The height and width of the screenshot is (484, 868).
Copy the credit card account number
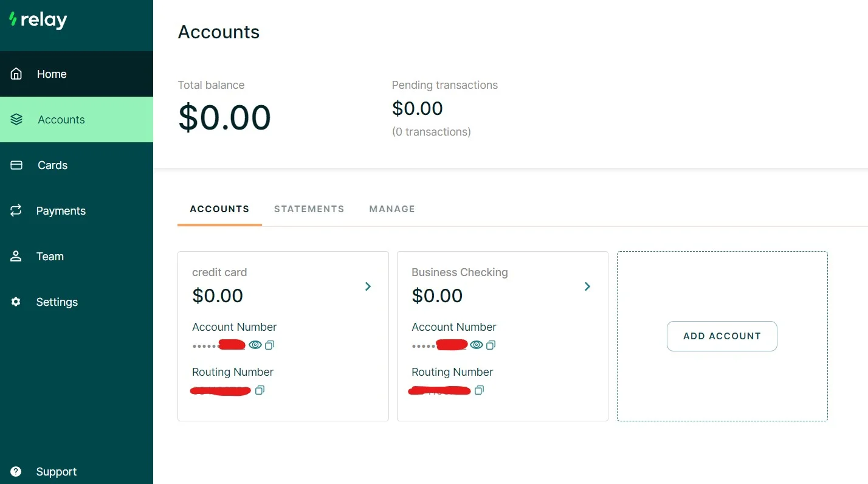pyautogui.click(x=269, y=345)
